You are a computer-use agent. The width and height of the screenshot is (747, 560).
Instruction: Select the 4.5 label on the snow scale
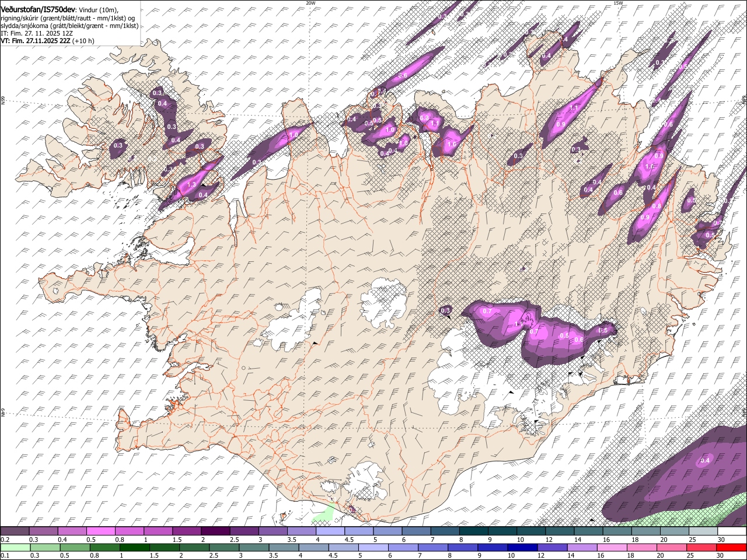(349, 540)
